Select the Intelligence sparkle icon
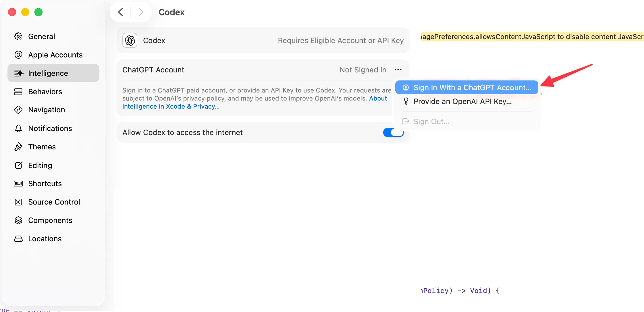The image size is (644, 312). [19, 73]
